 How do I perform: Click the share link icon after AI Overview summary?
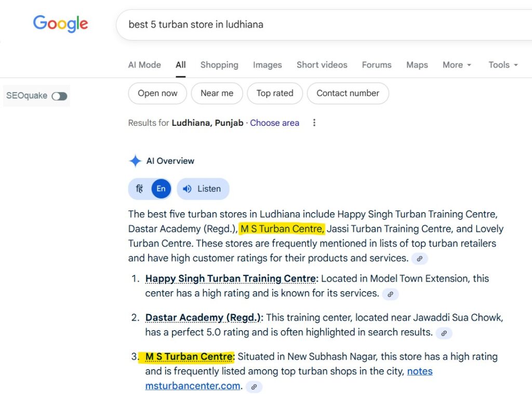[x=420, y=258]
